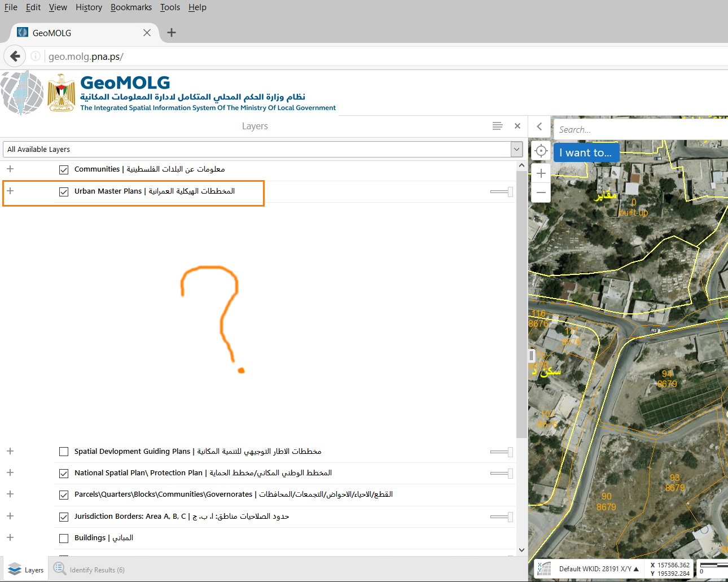The height and width of the screenshot is (582, 728).
Task: Open the Identify Results (6) tab label
Action: 97,570
